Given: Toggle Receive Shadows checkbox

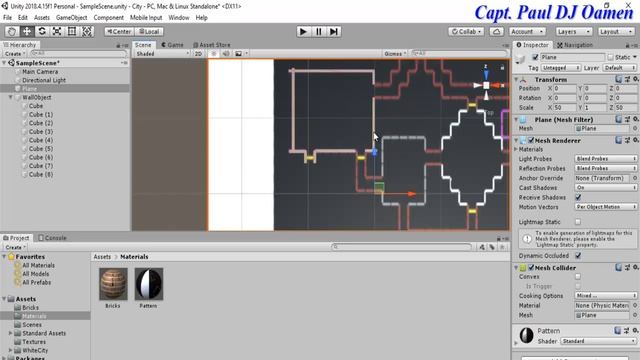Looking at the screenshot, I should click(x=578, y=197).
